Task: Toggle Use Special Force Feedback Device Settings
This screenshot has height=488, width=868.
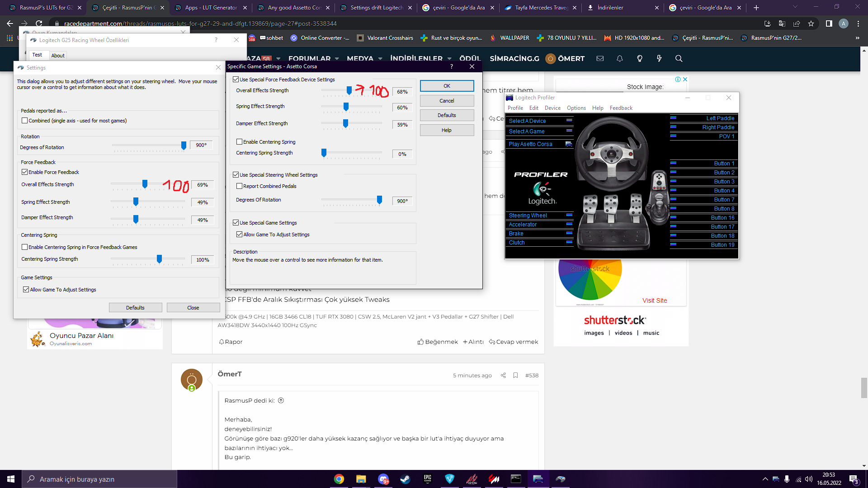Action: pos(236,80)
